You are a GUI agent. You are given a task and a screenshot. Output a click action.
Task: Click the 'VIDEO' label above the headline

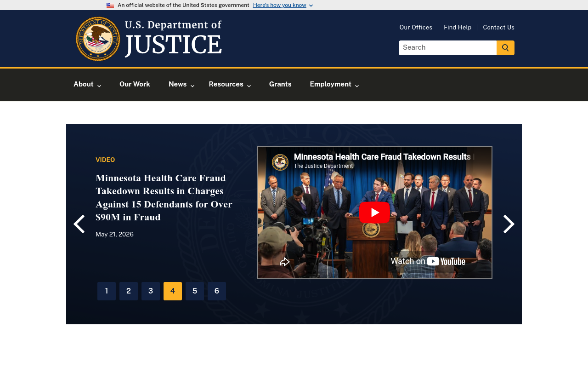click(x=105, y=160)
